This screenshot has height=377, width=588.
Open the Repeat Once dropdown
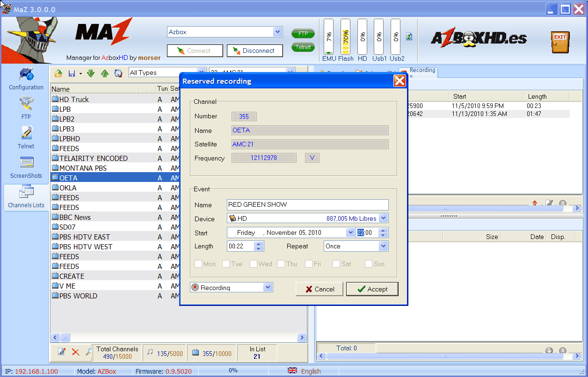383,246
